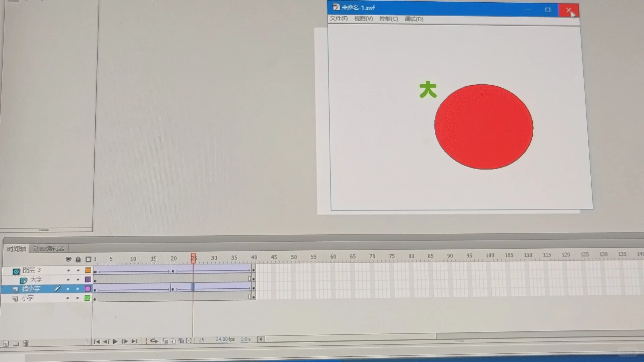Click the new layer icon
644x362 pixels.
[x=6, y=344]
